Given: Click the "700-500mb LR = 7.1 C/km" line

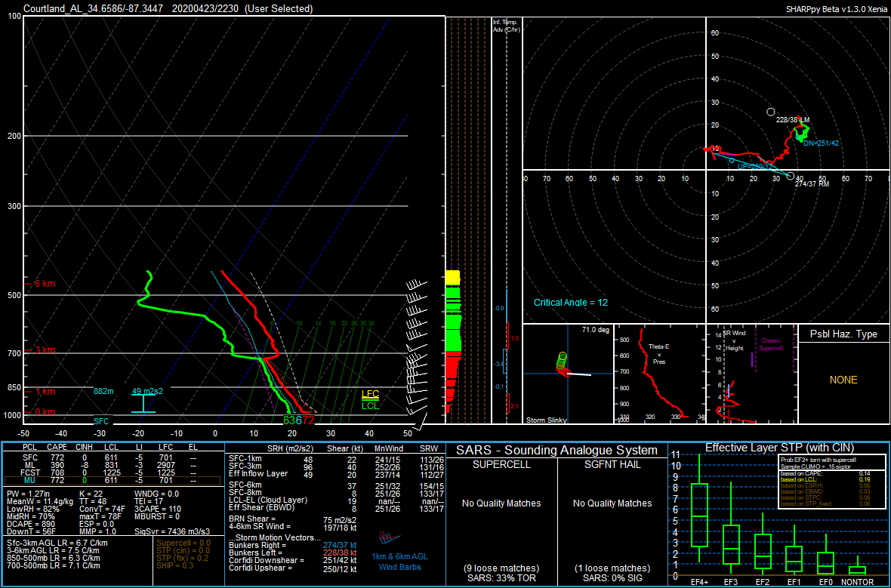Looking at the screenshot, I should (x=54, y=565).
